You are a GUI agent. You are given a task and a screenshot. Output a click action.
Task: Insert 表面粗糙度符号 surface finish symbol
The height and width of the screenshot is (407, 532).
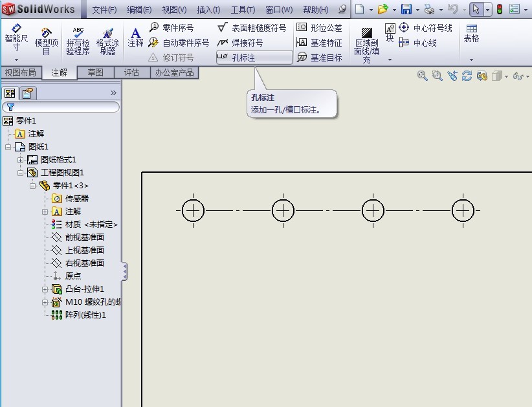[251, 28]
